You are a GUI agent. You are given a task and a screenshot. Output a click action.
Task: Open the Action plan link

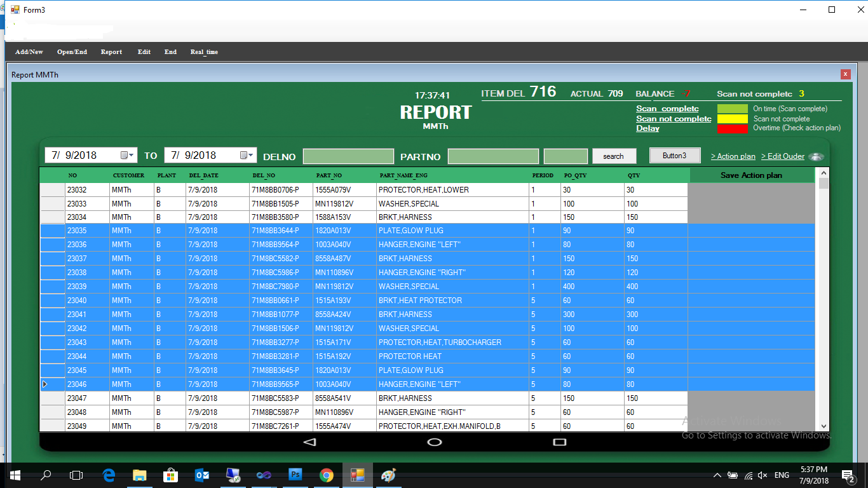click(x=733, y=156)
